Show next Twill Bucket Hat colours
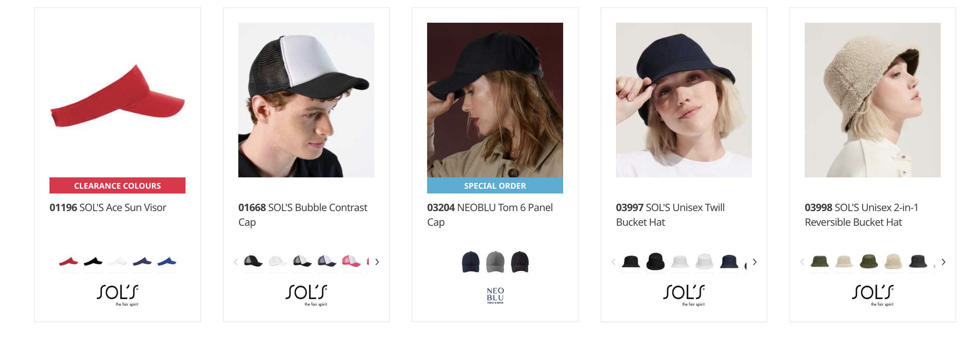 755,262
